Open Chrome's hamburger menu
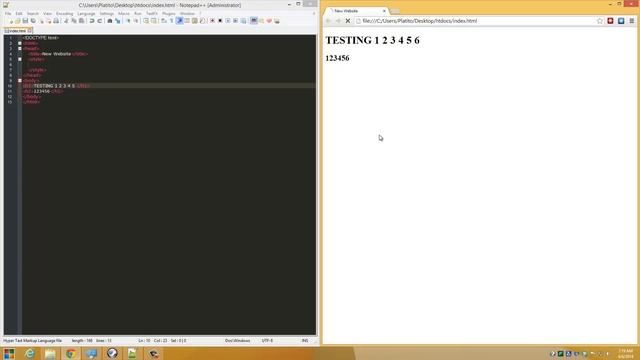640x360 pixels. tap(631, 21)
